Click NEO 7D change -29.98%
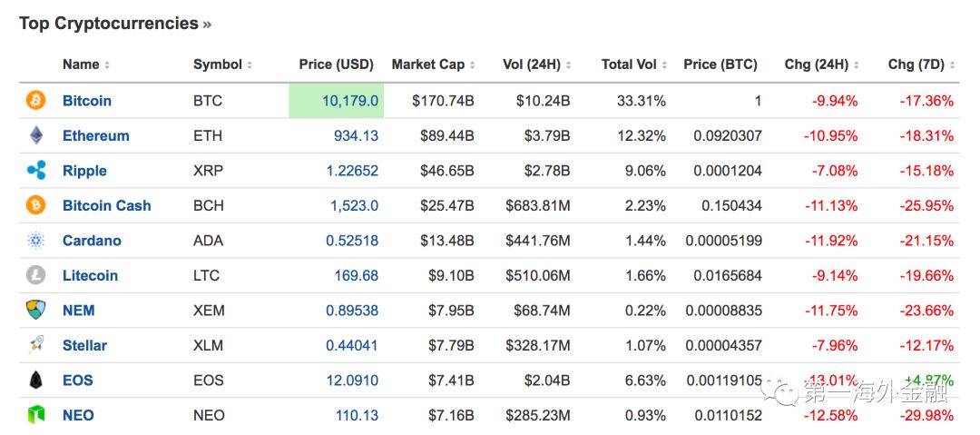 [926, 415]
